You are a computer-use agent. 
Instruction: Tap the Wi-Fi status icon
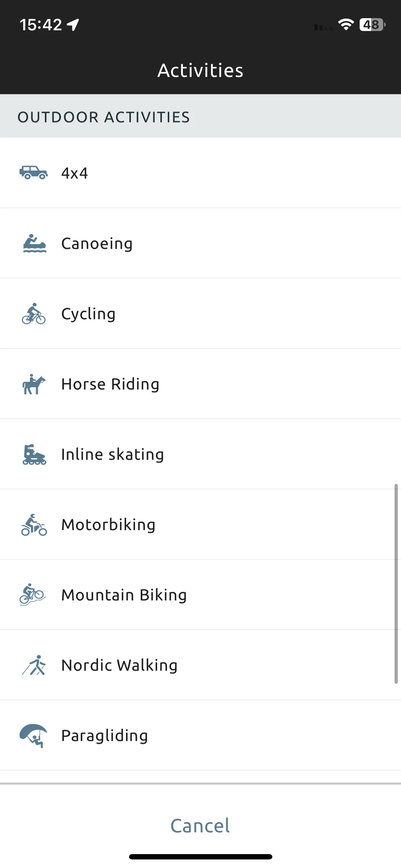[x=346, y=25]
